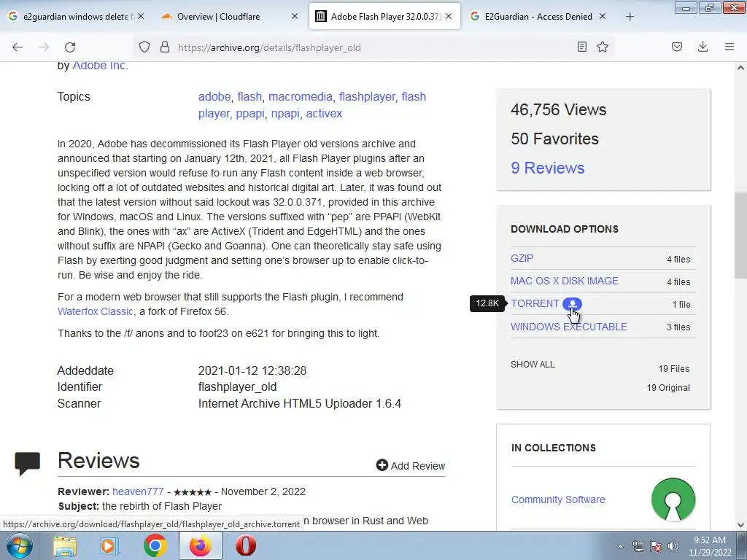Click the adobe topic link
The width and height of the screenshot is (747, 560).
(x=214, y=97)
